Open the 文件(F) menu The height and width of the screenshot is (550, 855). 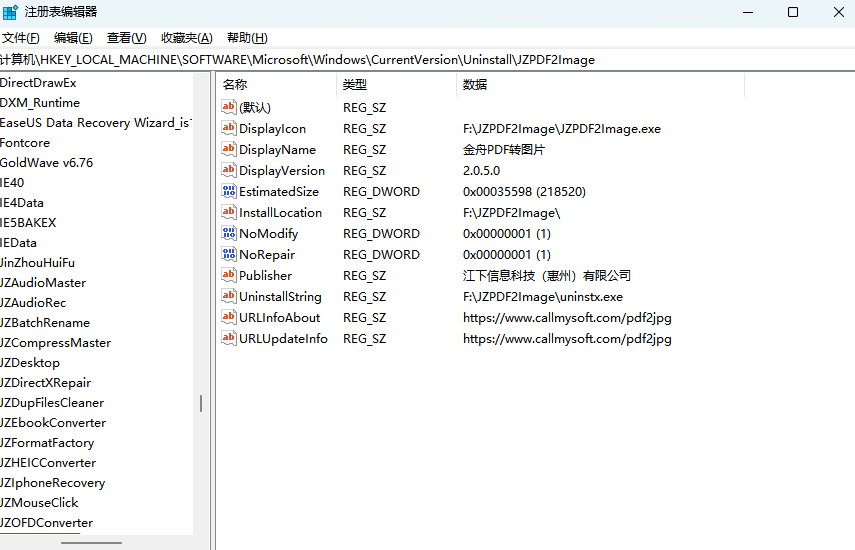(x=21, y=38)
